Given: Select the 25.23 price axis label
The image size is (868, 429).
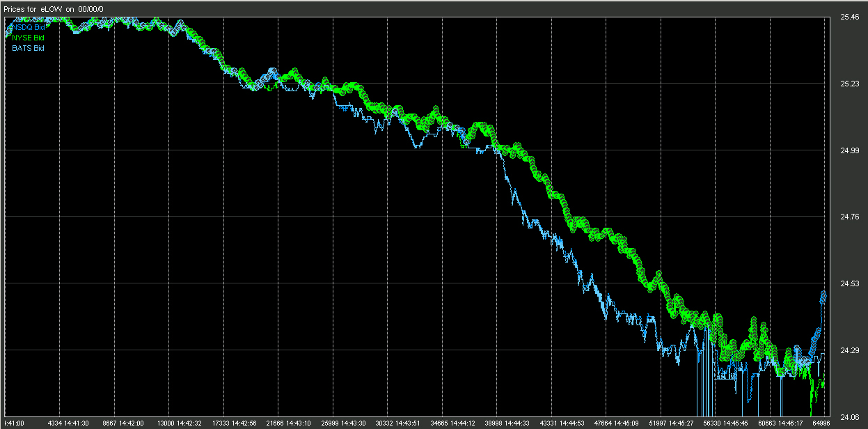Looking at the screenshot, I should coord(849,84).
